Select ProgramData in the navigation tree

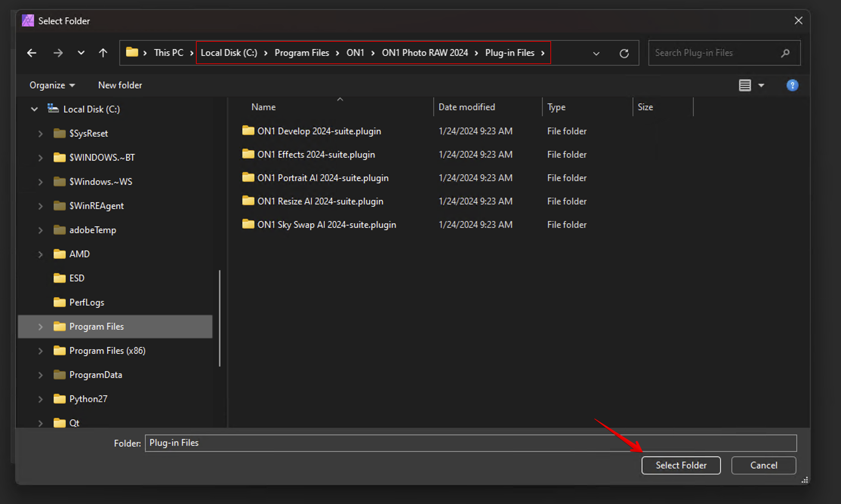coord(88,375)
